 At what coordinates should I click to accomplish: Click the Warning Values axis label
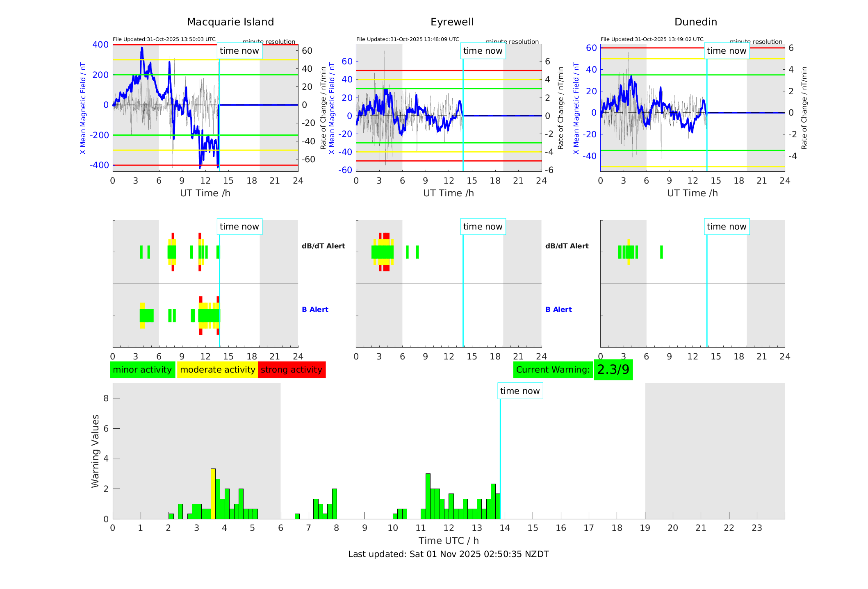96,451
